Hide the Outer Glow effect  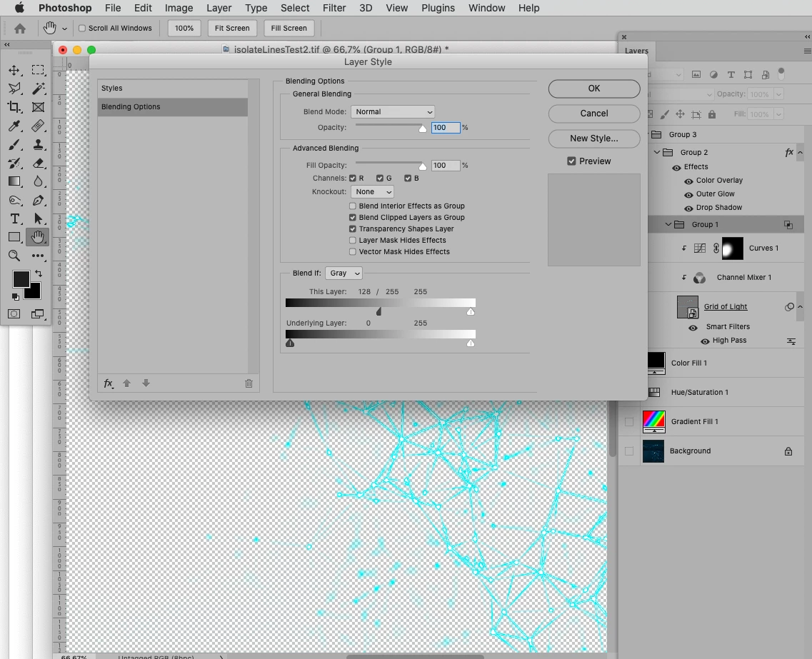(688, 195)
